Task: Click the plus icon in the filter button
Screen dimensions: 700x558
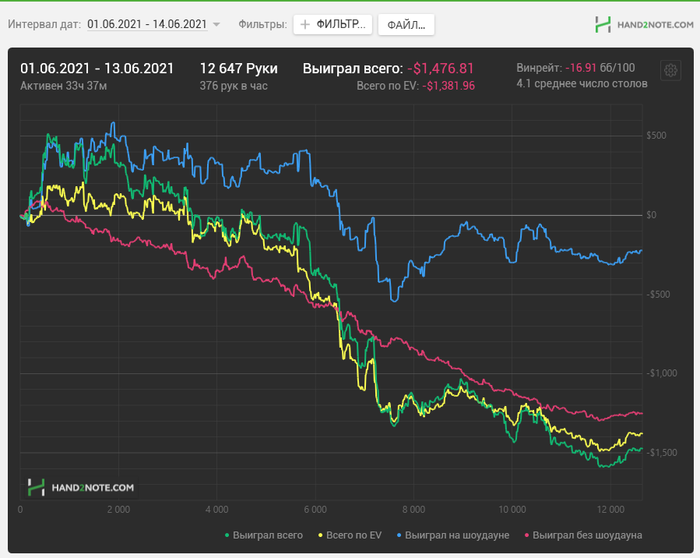Action: pyautogui.click(x=305, y=24)
